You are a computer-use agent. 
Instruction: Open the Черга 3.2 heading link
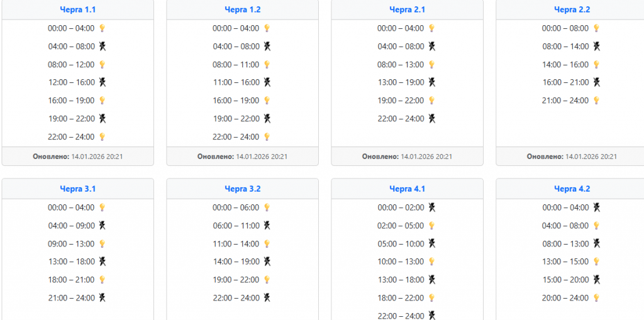[243, 189]
